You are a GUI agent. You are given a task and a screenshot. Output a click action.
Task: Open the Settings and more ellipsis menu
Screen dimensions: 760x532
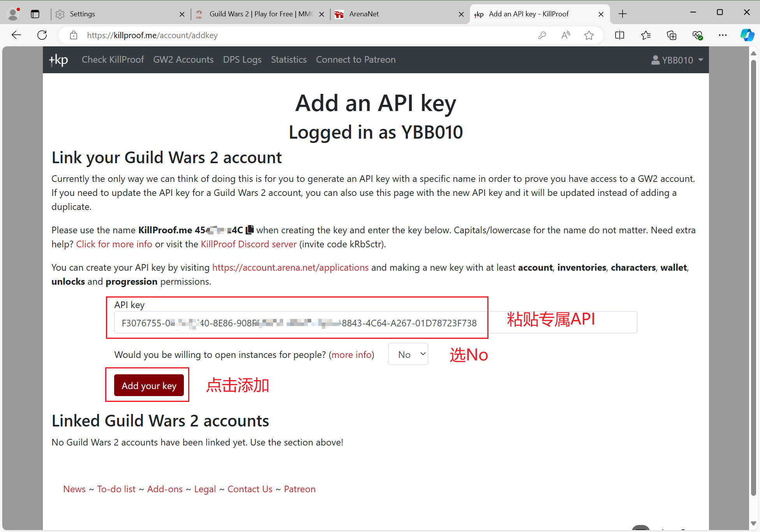(x=723, y=35)
